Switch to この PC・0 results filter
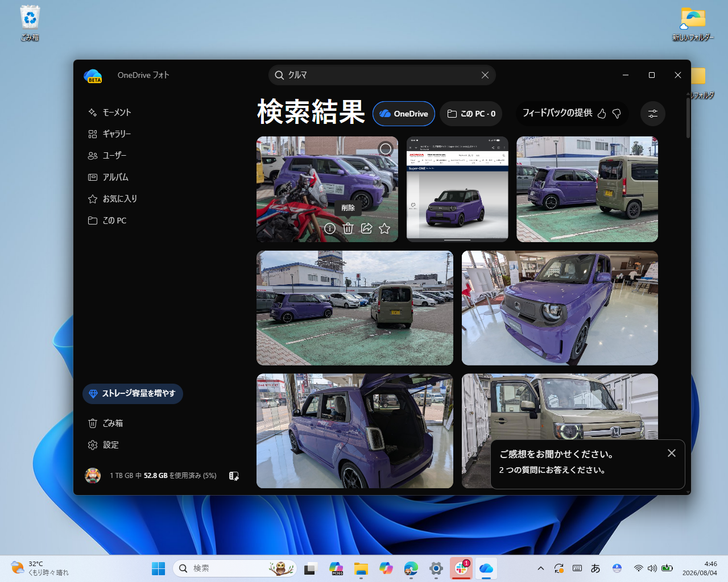This screenshot has height=582, width=728. [x=471, y=114]
